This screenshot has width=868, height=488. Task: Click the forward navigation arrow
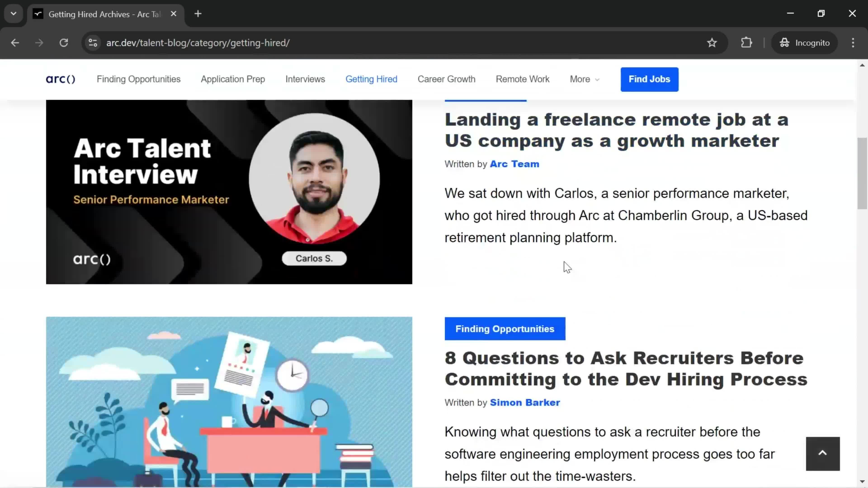(x=39, y=42)
